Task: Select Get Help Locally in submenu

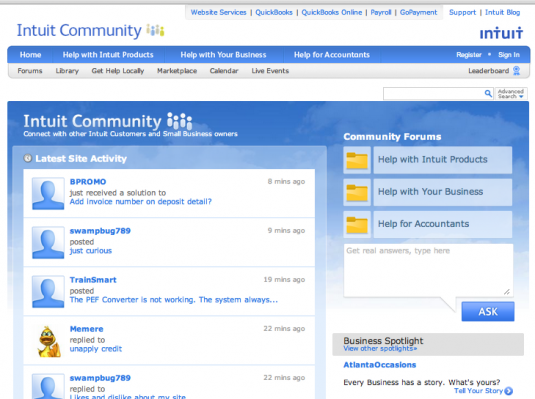Action: [x=118, y=71]
